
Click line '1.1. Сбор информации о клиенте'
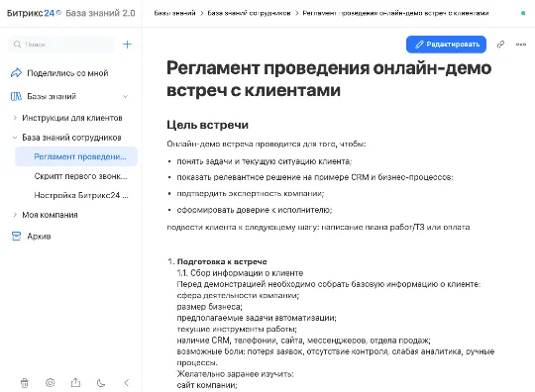240,273
